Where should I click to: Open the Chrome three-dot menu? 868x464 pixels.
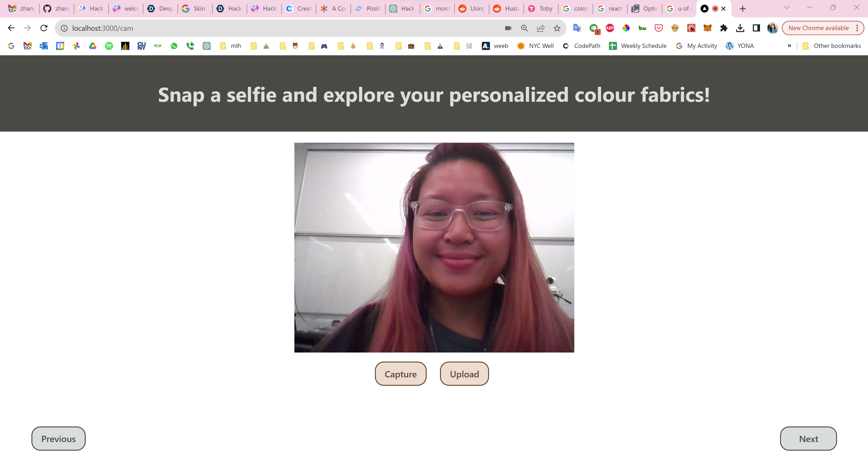[x=857, y=28]
